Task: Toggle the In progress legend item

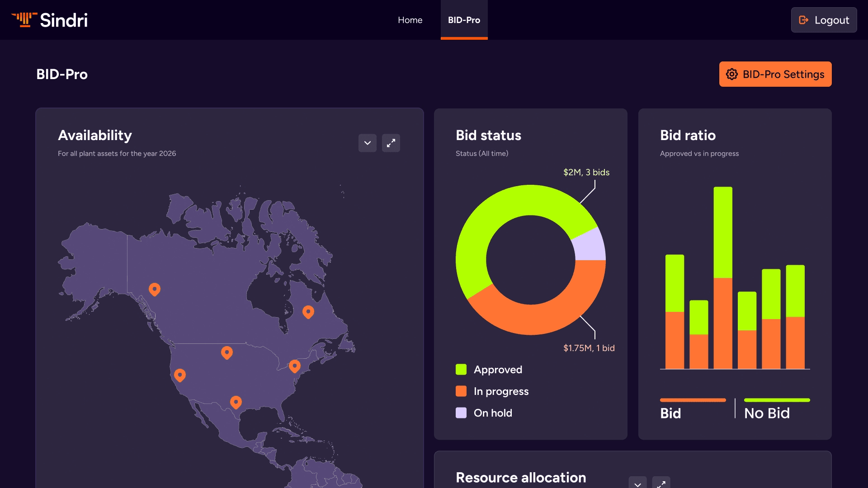Action: pos(492,391)
